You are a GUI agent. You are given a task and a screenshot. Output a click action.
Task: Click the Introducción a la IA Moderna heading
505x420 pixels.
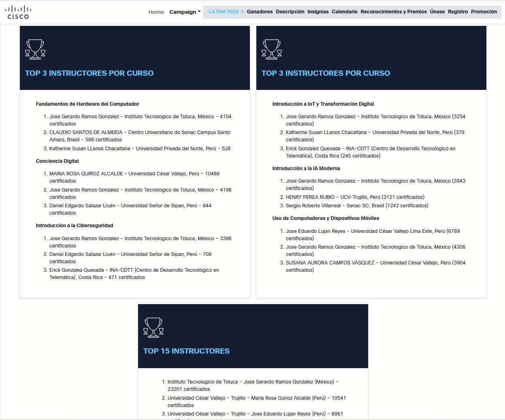[x=306, y=168]
